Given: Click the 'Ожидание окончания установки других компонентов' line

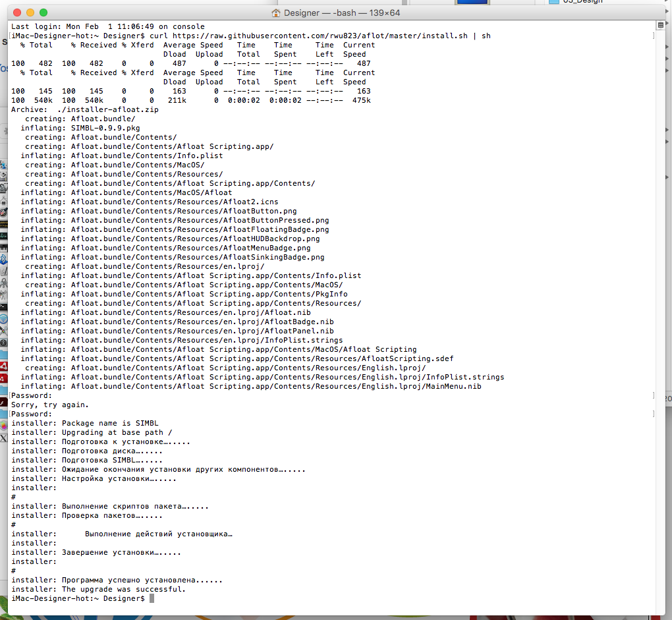Looking at the screenshot, I should click(x=158, y=470).
